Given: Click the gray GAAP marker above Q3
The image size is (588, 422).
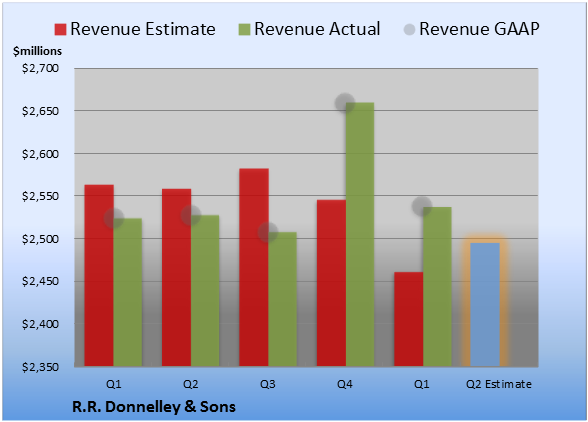Looking at the screenshot, I should coord(268,232).
